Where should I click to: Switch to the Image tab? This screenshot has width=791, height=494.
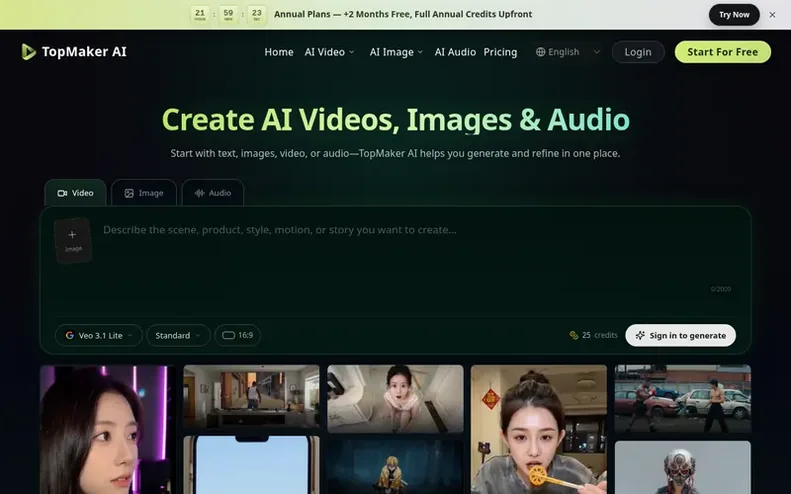[144, 193]
